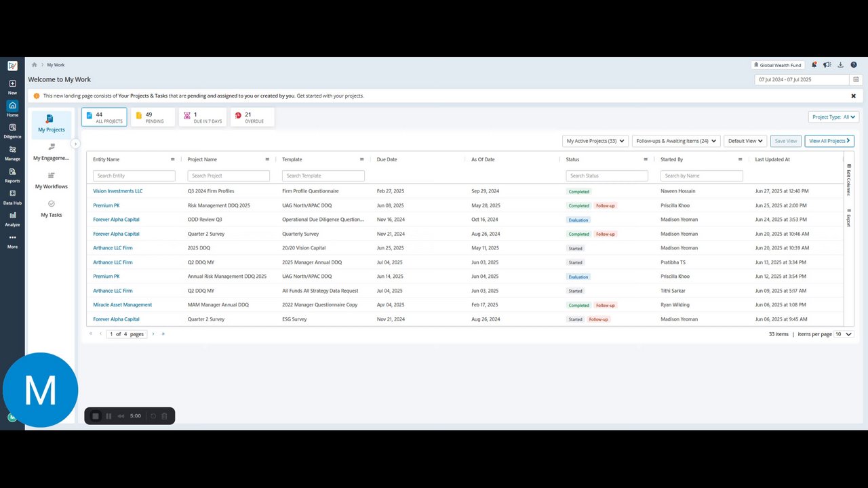Image resolution: width=868 pixels, height=488 pixels.
Task: Filter by 44 All Projects card
Action: 104,117
